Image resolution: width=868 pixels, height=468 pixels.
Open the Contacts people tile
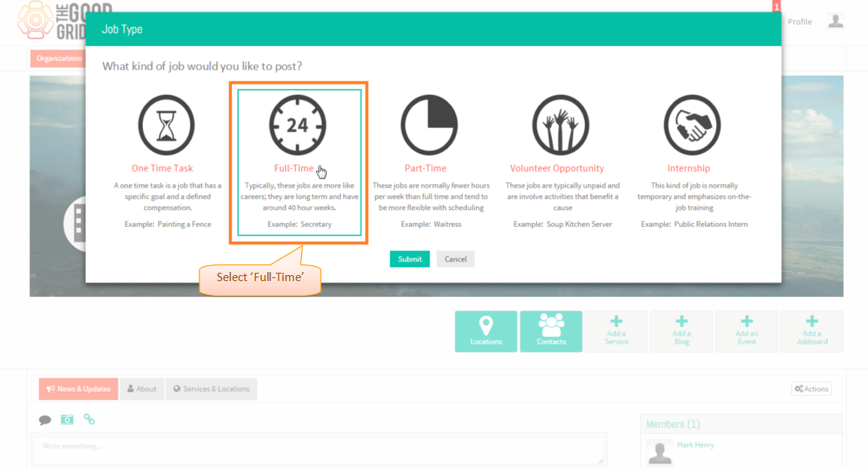tap(551, 331)
